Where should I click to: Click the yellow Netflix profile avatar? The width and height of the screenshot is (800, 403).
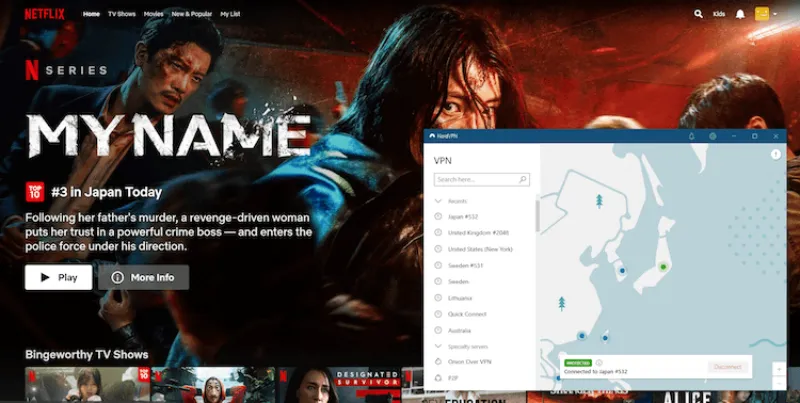(x=762, y=14)
